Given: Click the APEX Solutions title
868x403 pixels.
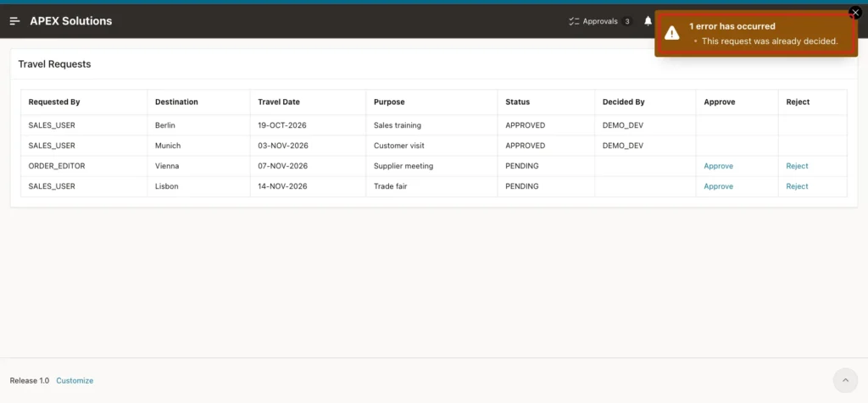Looking at the screenshot, I should click(x=71, y=21).
